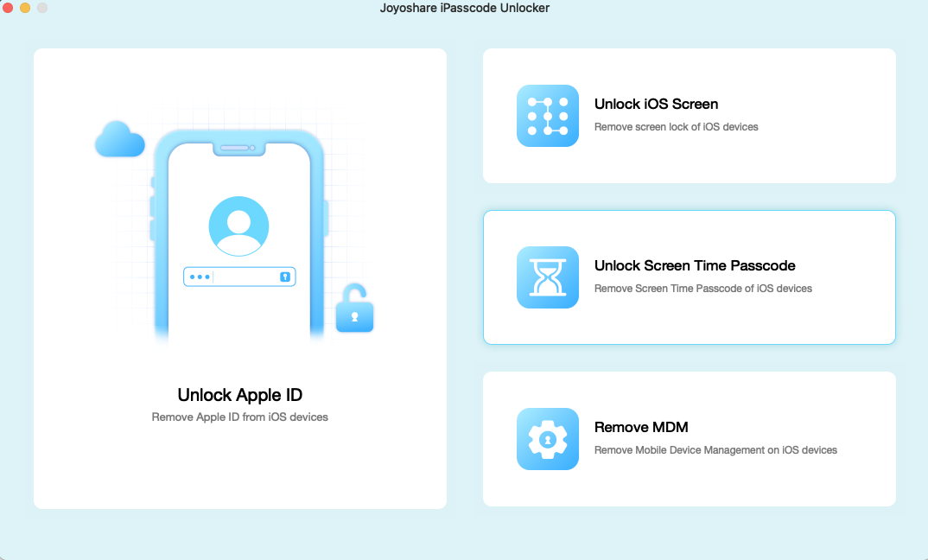
Task: Choose Unlock Screen Time Passcode heading
Action: click(695, 266)
